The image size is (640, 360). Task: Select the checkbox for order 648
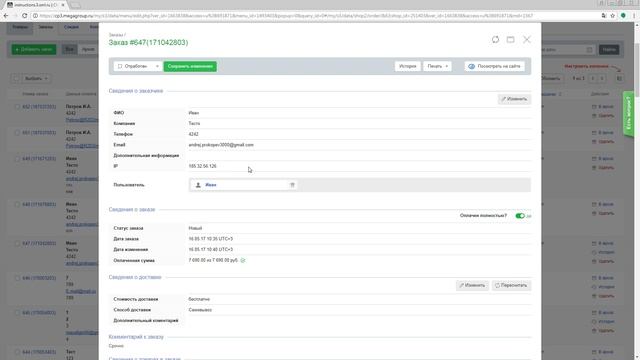(x=17, y=204)
